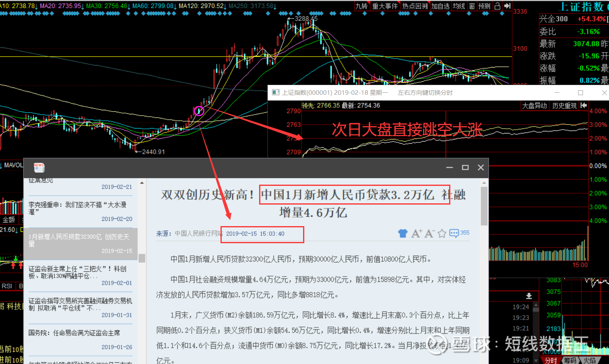Select news item 1月新增人民币贷款32300亿
The width and height of the screenshot is (609, 364).
point(81,244)
